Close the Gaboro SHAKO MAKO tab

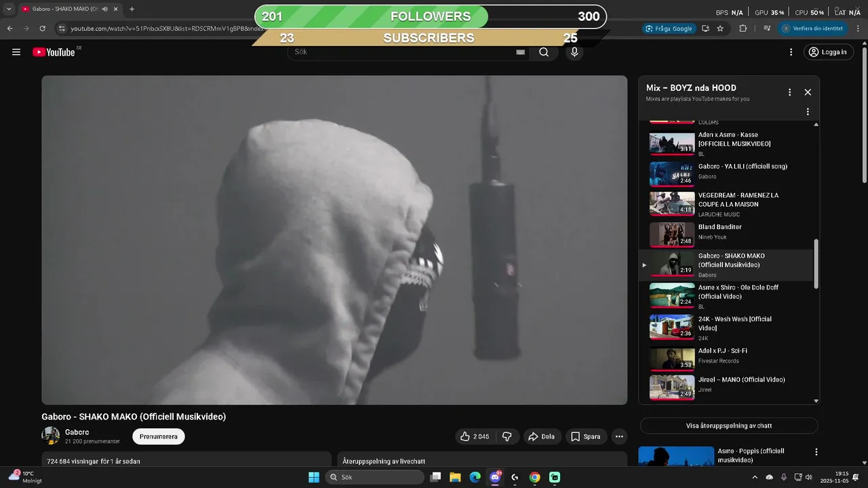(x=116, y=9)
